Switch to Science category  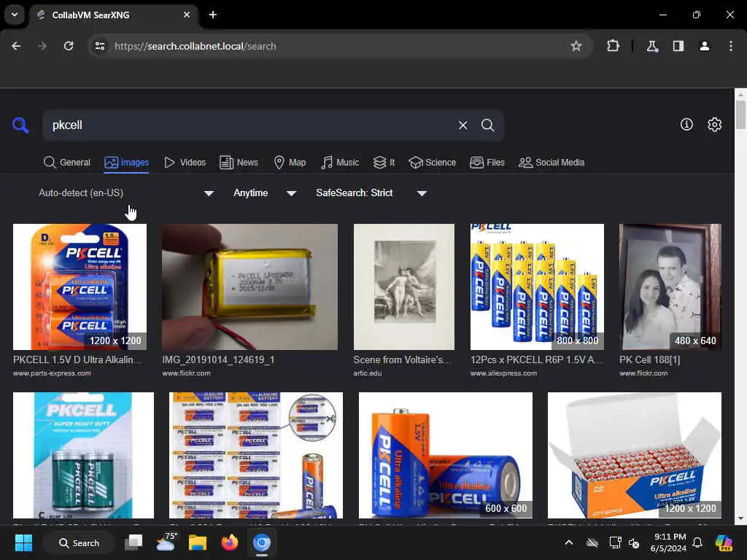432,163
